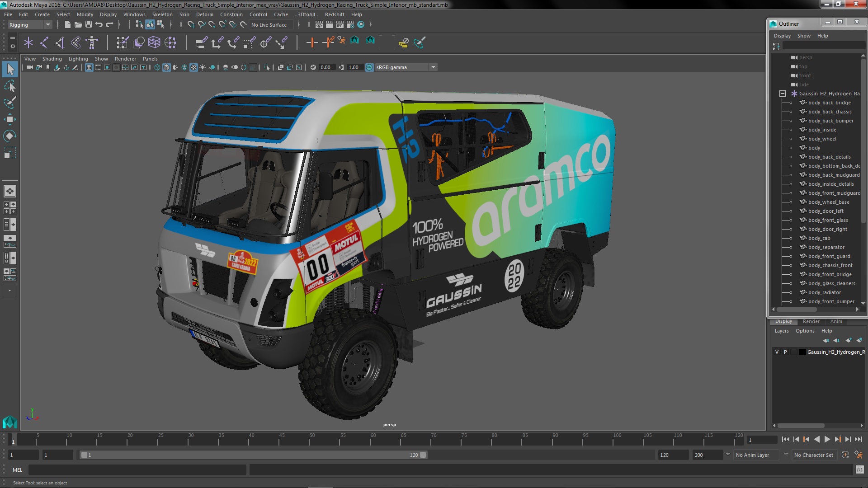This screenshot has width=868, height=488.
Task: Click the MEL command input field
Action: pyautogui.click(x=137, y=470)
